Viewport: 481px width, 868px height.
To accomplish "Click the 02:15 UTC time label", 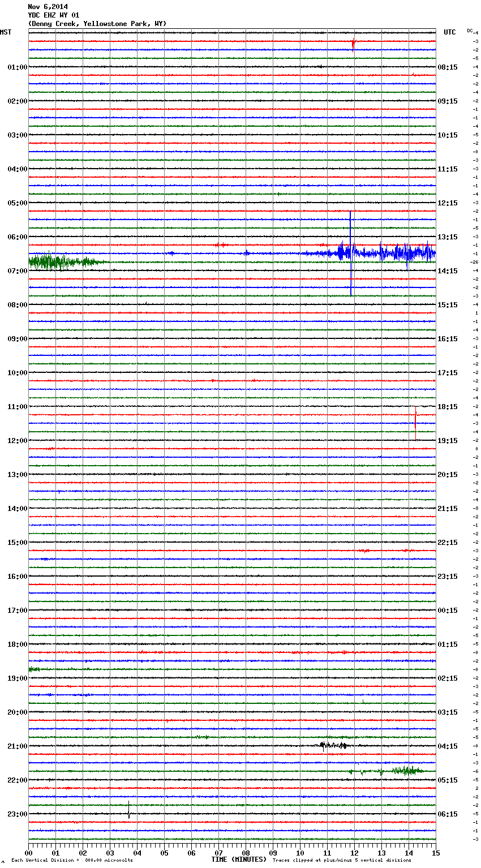I will [448, 678].
